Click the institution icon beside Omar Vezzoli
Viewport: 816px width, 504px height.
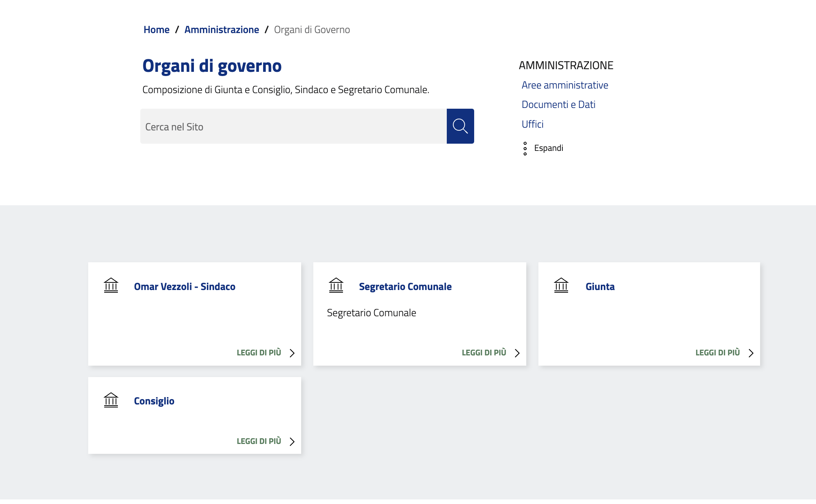[x=111, y=285]
